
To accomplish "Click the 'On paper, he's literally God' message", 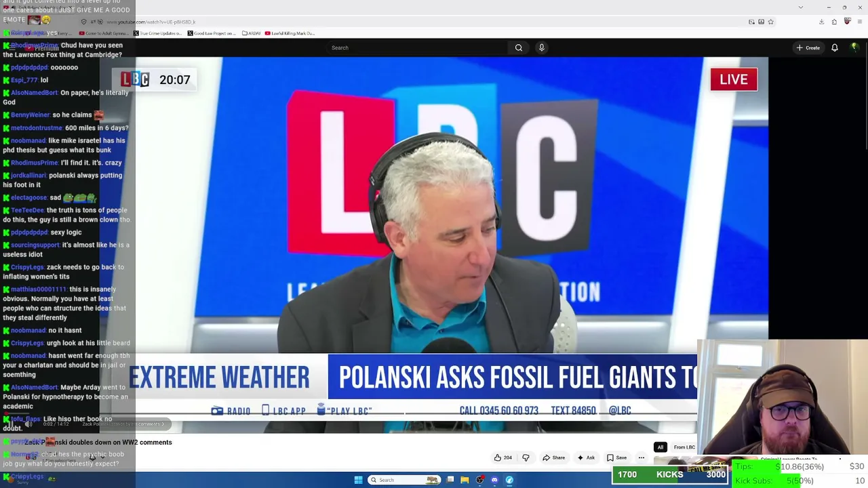I will pos(66,97).
